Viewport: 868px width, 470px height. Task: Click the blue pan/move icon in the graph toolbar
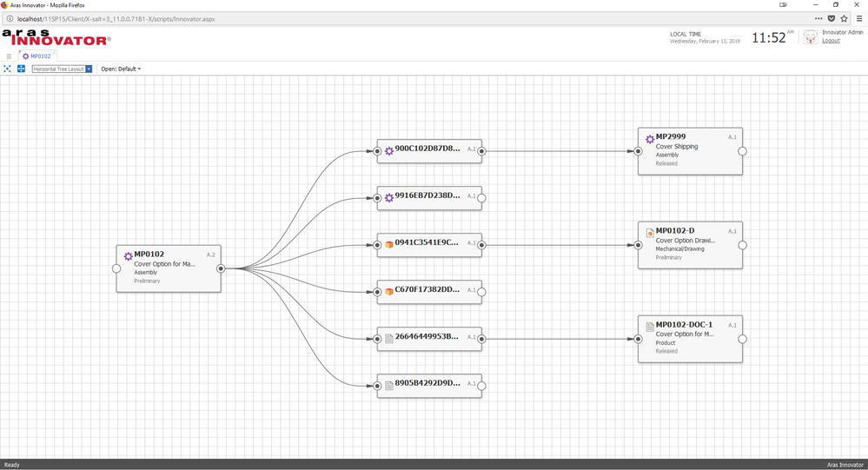point(21,69)
